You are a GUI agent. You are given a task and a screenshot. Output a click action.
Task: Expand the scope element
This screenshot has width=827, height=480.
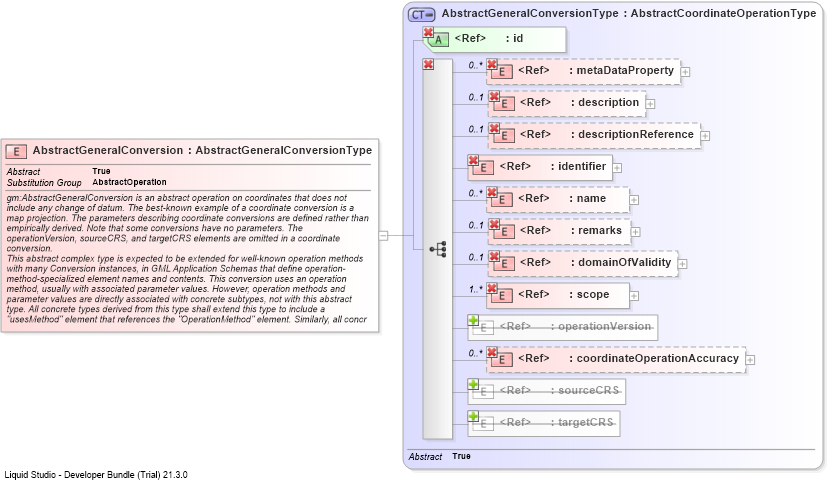(x=634, y=296)
